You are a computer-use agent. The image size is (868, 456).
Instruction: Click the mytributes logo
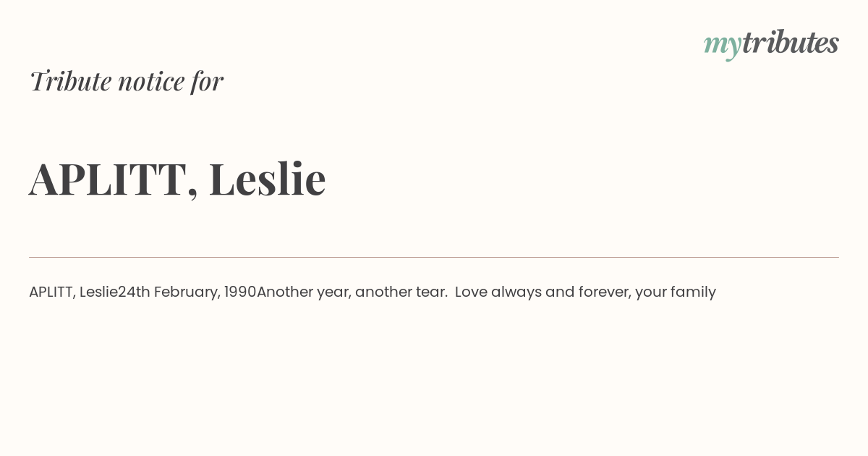[x=771, y=43]
